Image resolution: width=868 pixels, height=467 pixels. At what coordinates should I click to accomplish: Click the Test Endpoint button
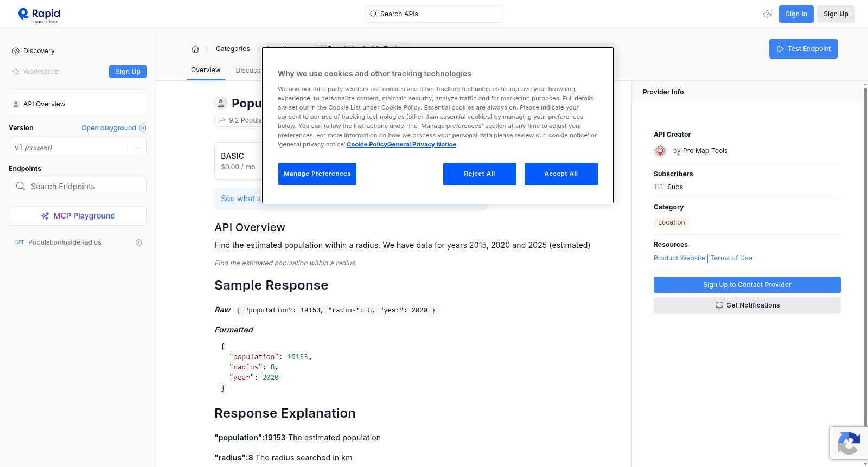(803, 49)
